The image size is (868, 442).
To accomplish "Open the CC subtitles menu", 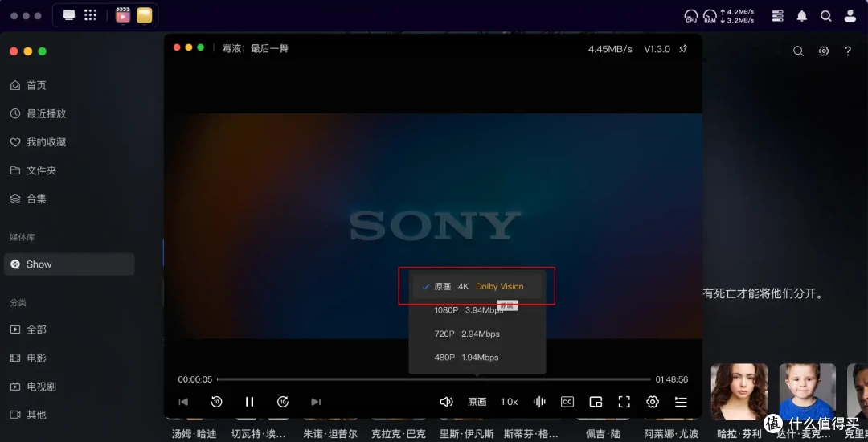I will [567, 402].
